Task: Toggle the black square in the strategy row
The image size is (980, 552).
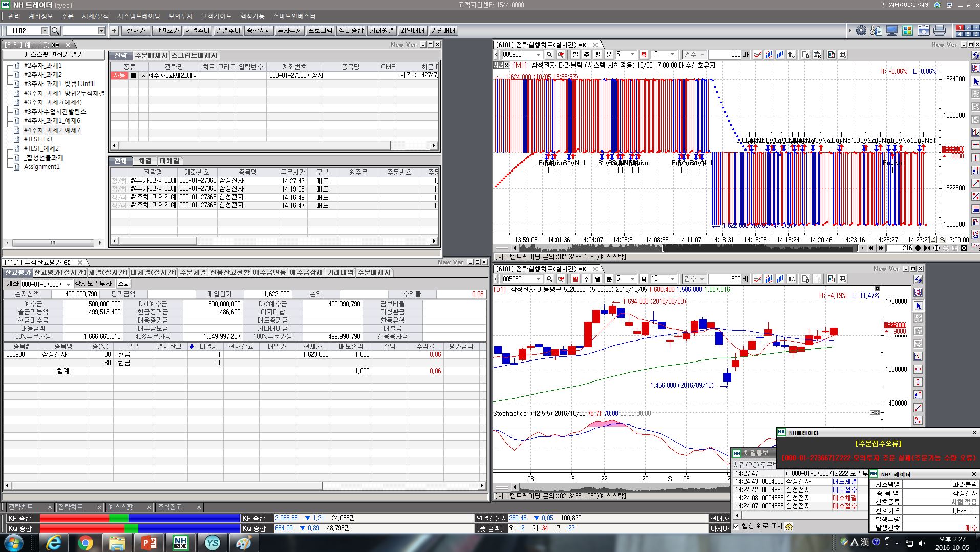Action: click(134, 76)
